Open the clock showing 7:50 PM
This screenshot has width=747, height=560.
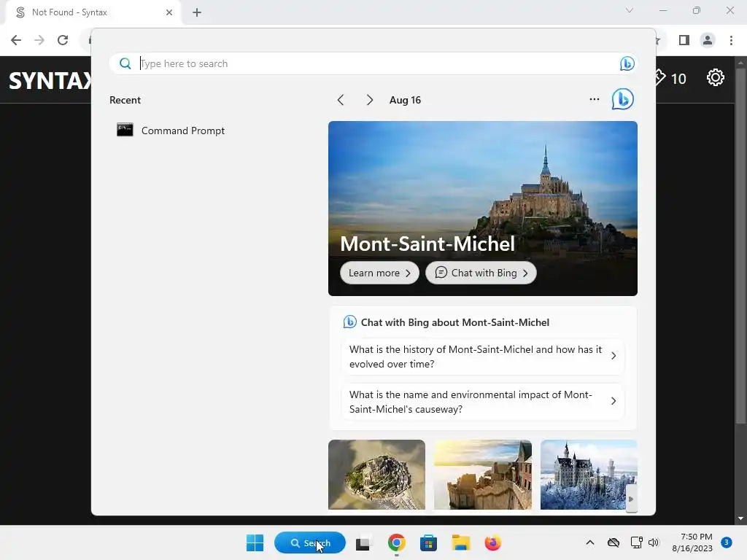[x=692, y=542]
